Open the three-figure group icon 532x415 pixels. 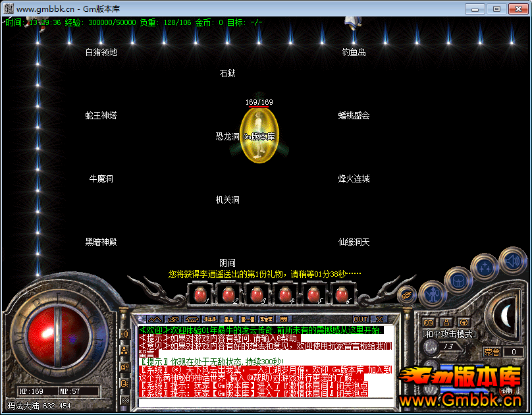coord(210,319)
